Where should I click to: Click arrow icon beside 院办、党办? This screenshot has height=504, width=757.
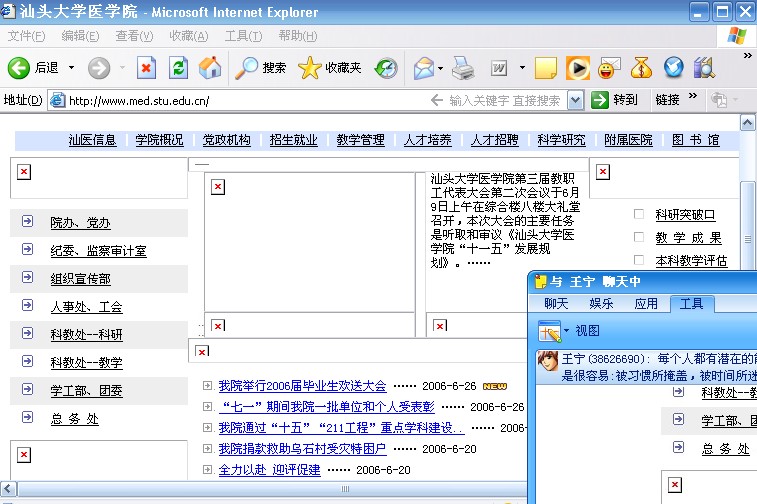tap(28, 221)
